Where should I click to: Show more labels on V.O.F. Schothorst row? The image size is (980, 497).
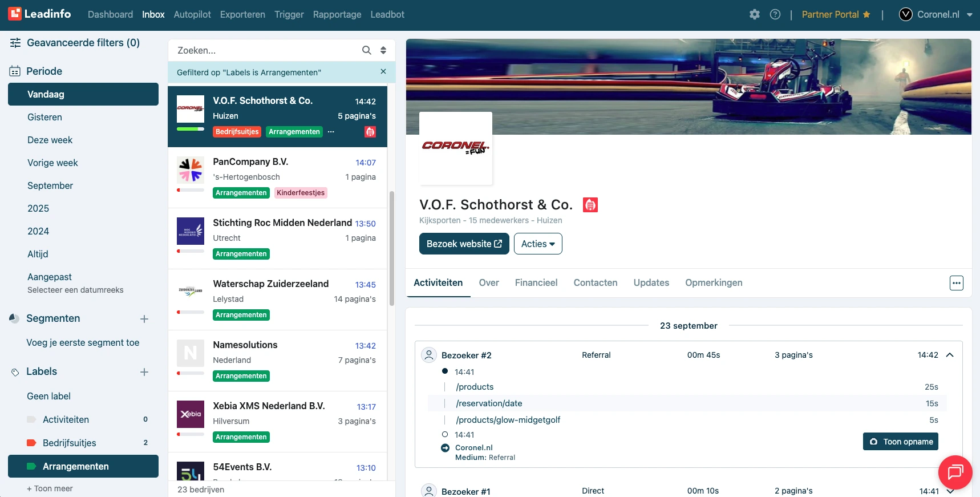coord(331,132)
